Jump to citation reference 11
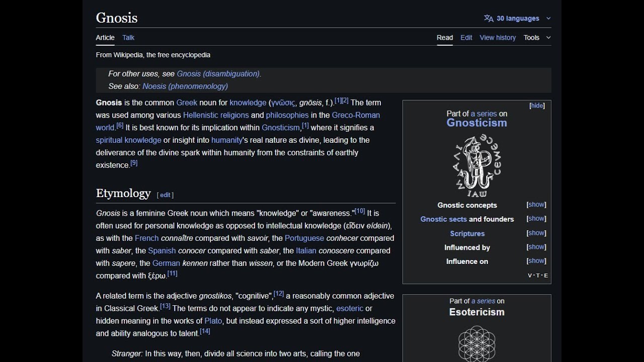Screen dimensions: 644x362 coord(173,274)
